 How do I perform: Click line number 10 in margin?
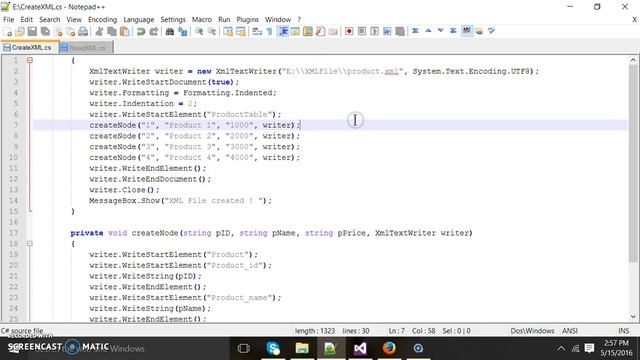[x=13, y=158]
